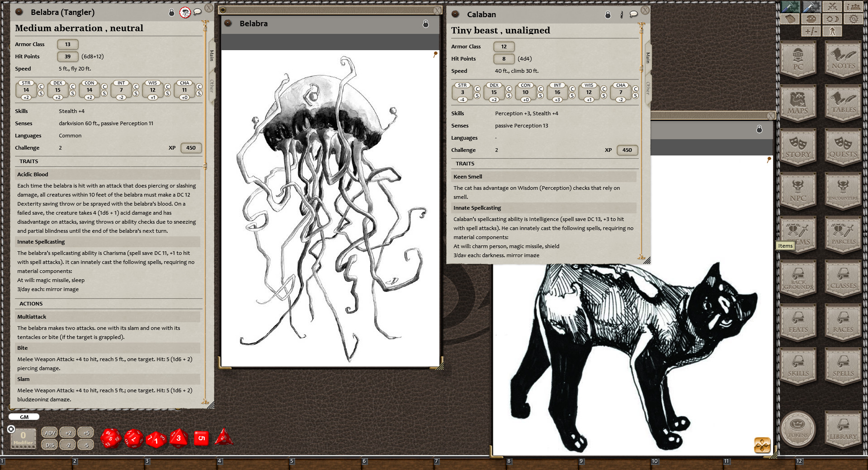Image resolution: width=868 pixels, height=470 pixels.
Task: Click the DIS disadvantage button
Action: (x=50, y=445)
